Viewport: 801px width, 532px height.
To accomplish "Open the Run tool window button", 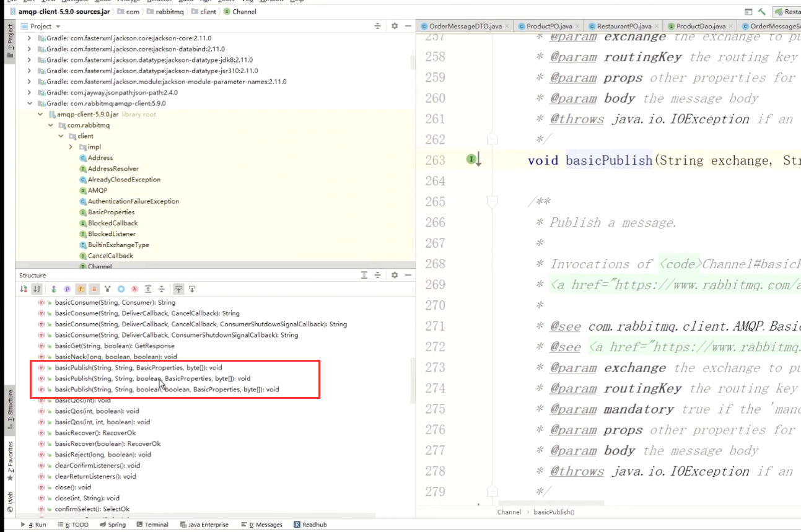I will (34, 525).
